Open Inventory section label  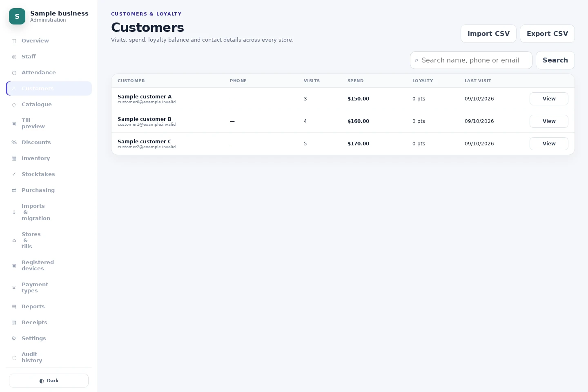pyautogui.click(x=36, y=158)
